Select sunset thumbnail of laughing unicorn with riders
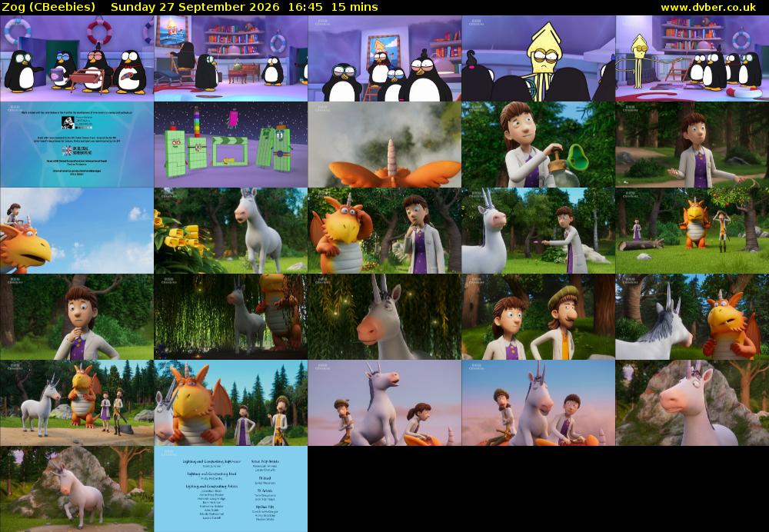 click(x=384, y=403)
